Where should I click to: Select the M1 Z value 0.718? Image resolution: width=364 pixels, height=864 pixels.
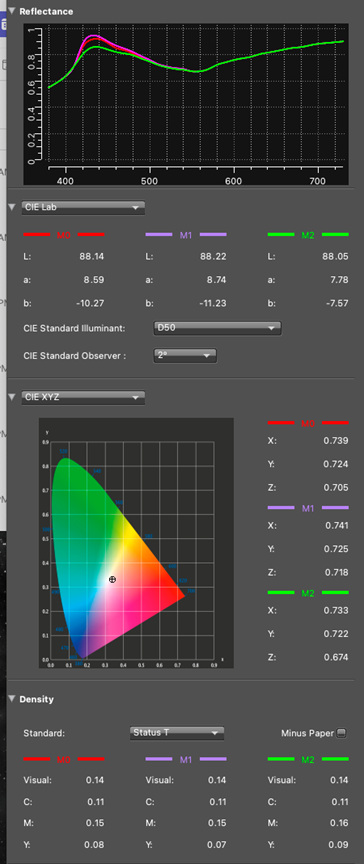click(336, 573)
